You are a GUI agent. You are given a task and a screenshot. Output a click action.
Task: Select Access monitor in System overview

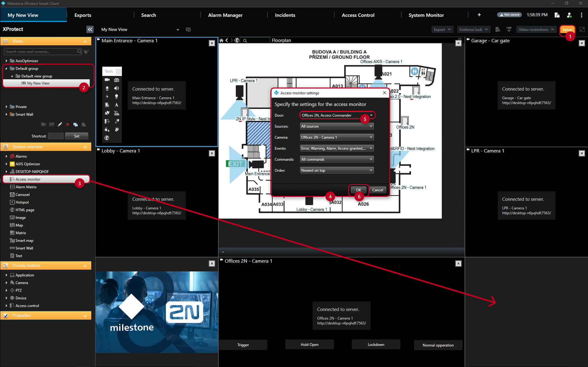tap(46, 179)
